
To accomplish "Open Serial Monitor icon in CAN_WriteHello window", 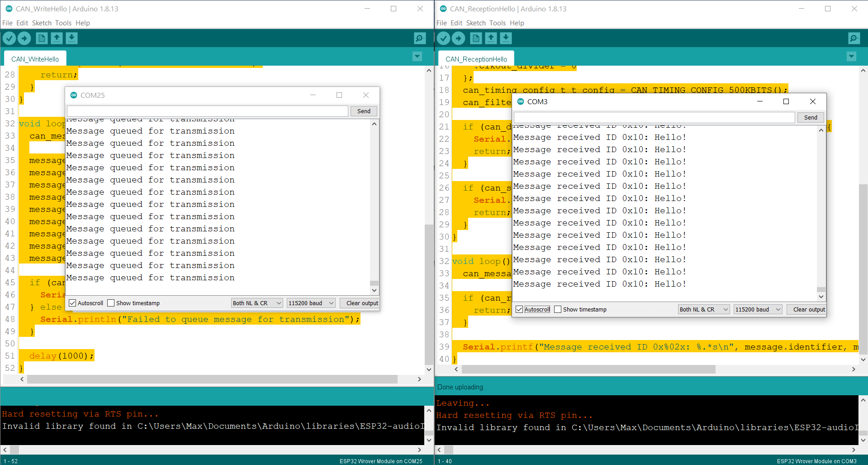I will [420, 38].
